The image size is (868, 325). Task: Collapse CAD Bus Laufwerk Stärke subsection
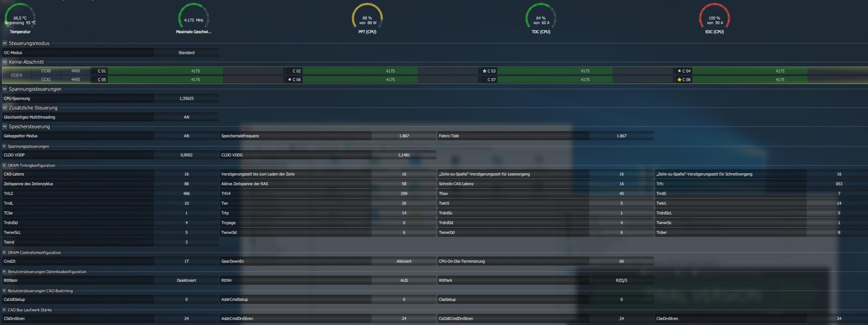pyautogui.click(x=4, y=310)
